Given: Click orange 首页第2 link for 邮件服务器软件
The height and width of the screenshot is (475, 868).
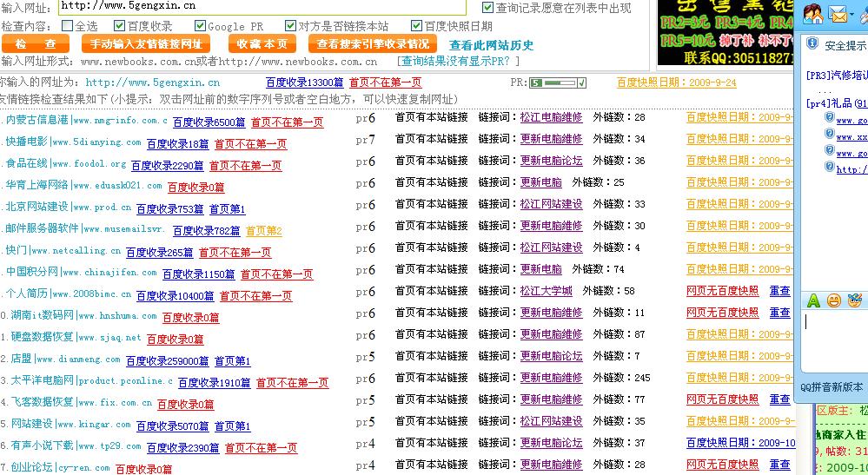Looking at the screenshot, I should pyautogui.click(x=263, y=231).
